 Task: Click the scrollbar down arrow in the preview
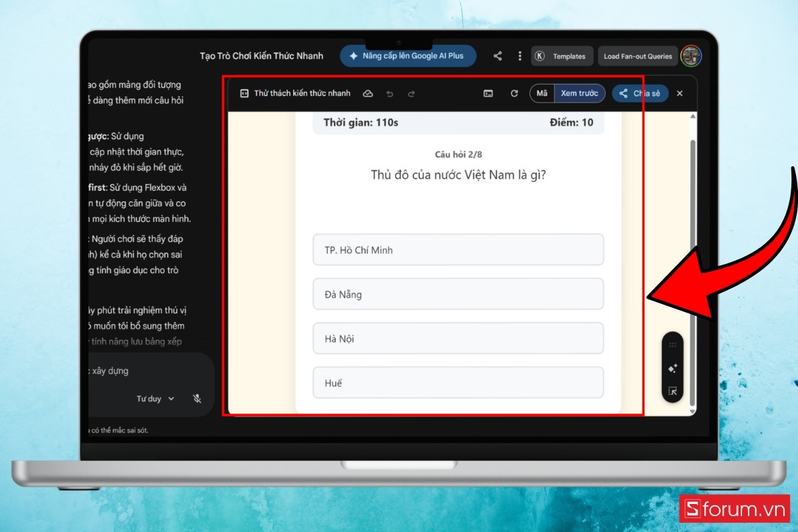(692, 412)
